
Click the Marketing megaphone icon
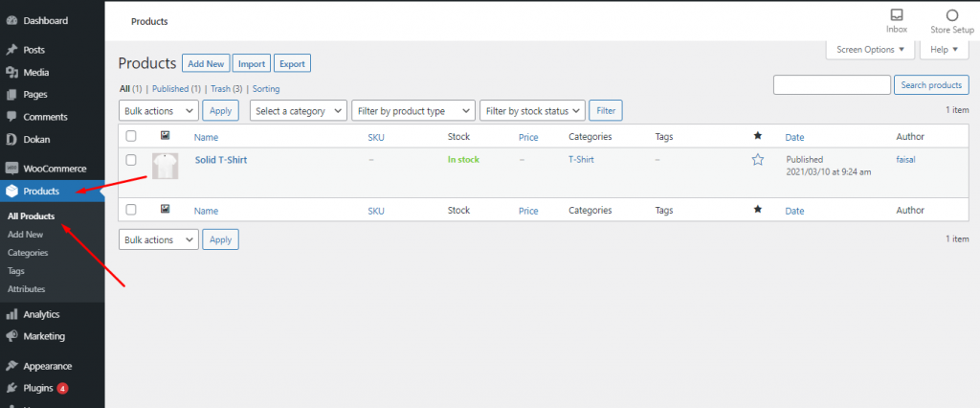pyautogui.click(x=11, y=336)
